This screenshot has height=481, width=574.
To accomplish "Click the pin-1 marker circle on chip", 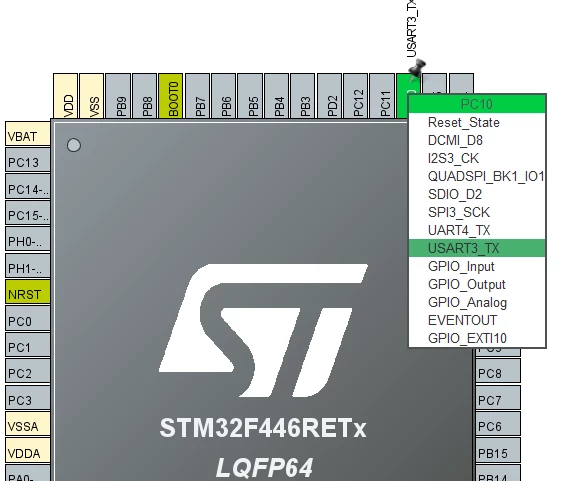I will [74, 145].
